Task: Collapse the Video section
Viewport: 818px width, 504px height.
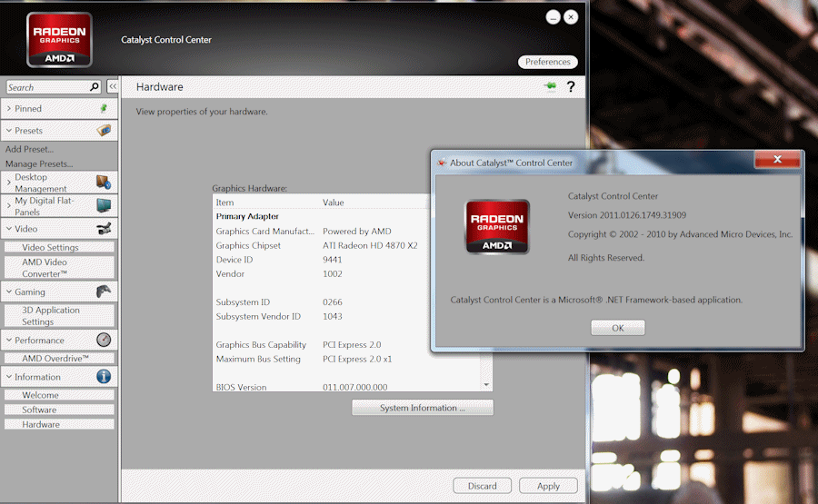Action: pyautogui.click(x=9, y=228)
